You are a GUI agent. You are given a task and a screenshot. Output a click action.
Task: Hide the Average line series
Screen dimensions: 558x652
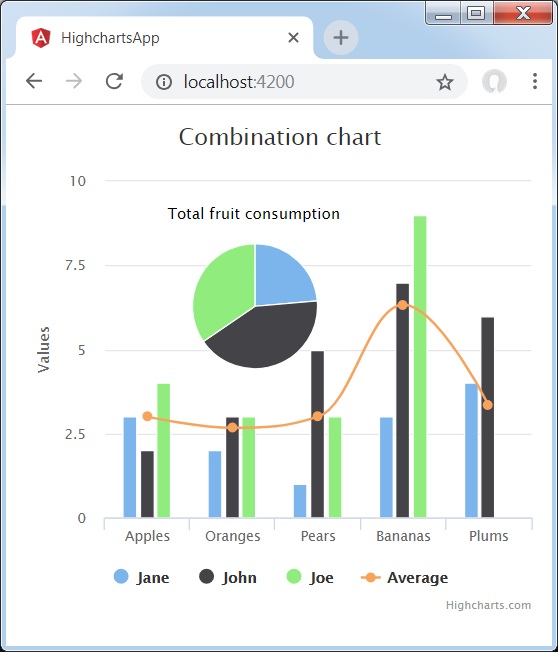[x=405, y=577]
